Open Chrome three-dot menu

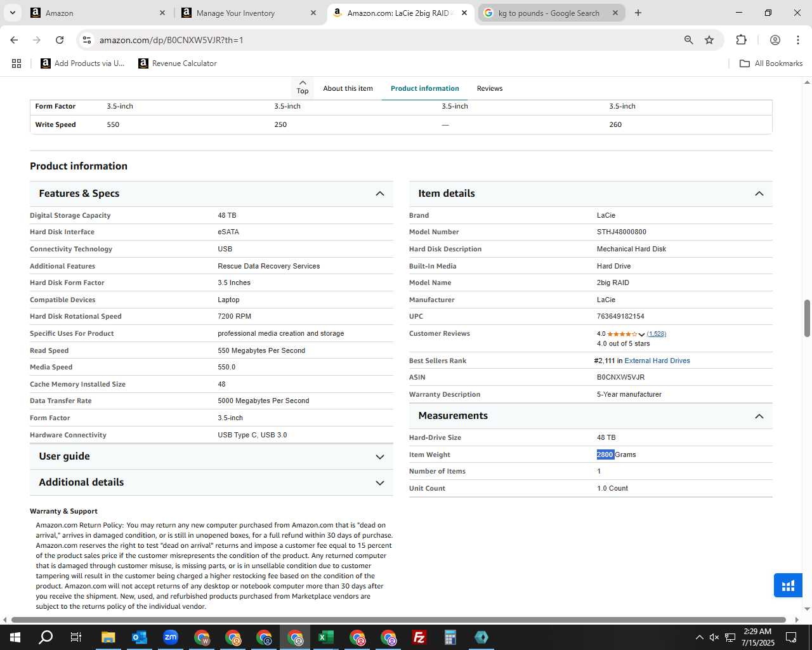798,40
